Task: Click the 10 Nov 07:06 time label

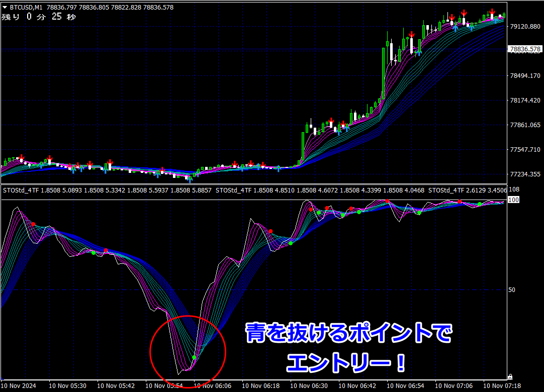Action: 454,386
